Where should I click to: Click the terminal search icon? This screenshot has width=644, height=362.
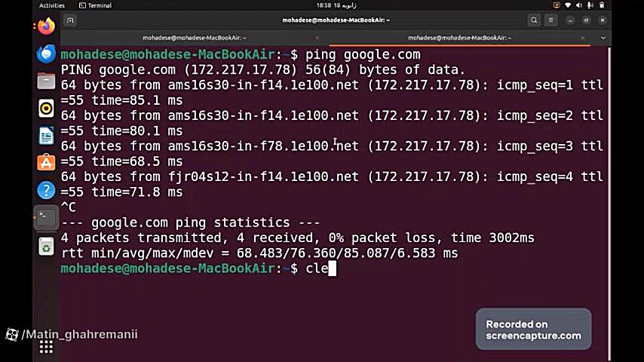533,20
